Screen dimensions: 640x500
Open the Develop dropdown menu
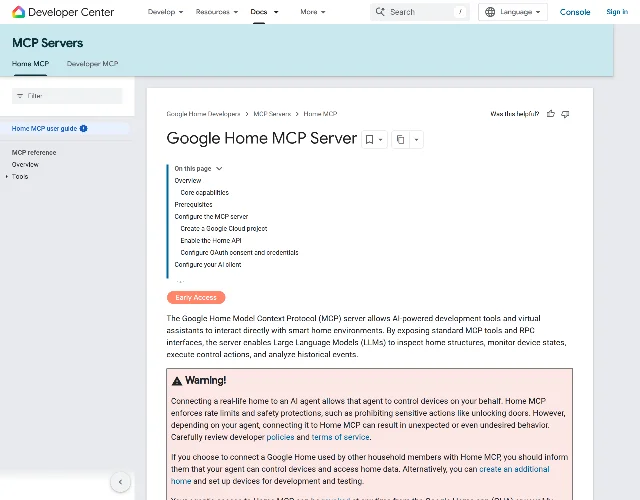[x=165, y=12]
